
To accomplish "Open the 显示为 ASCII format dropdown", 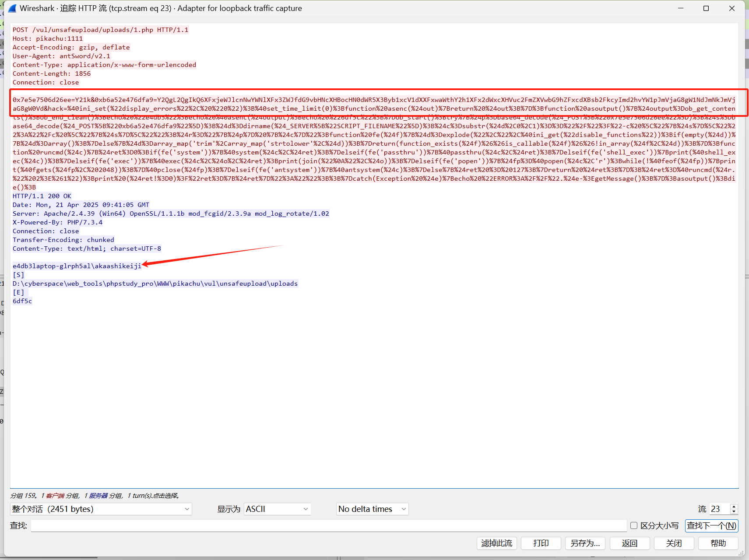I will 277,509.
